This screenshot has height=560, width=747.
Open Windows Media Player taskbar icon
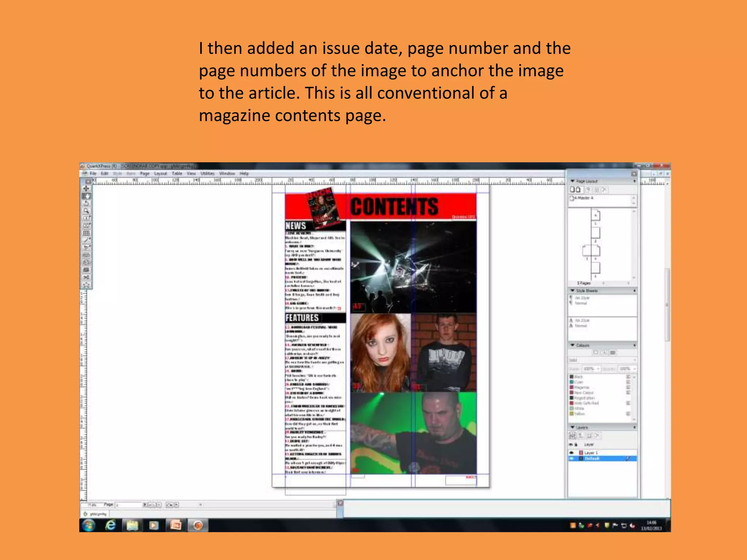[154, 525]
